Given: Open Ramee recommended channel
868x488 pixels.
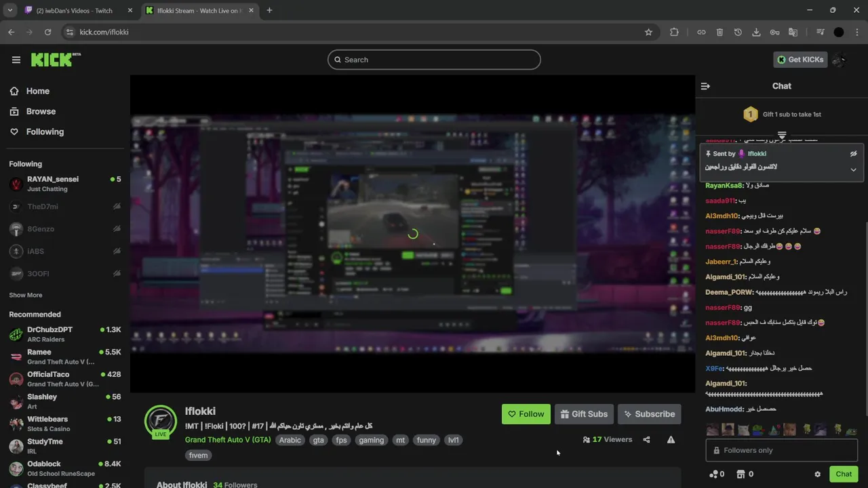Looking at the screenshot, I should coord(65,357).
